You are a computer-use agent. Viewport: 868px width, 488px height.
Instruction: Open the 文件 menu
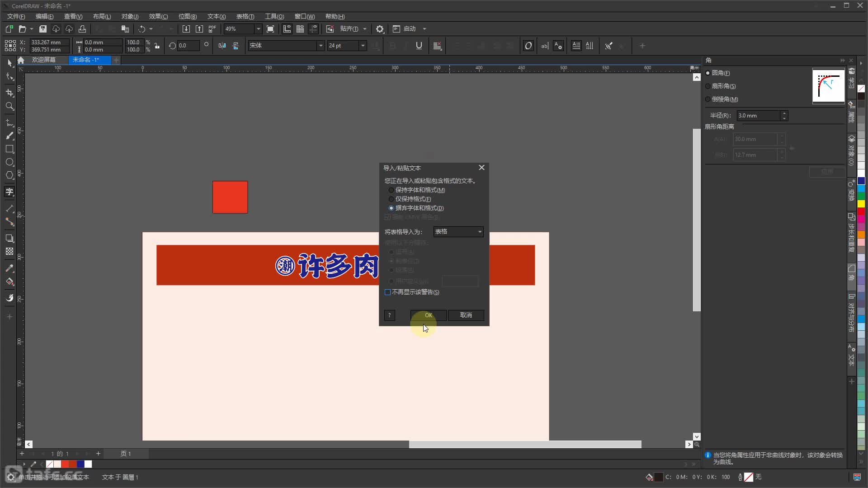[x=16, y=16]
